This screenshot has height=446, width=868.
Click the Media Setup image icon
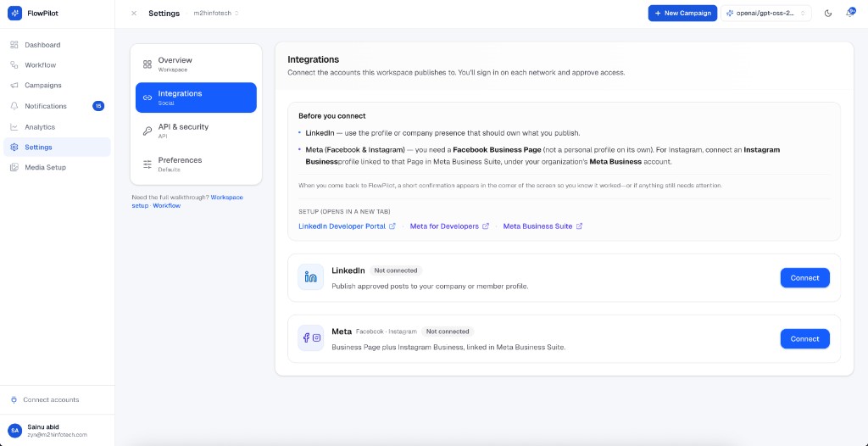14,167
